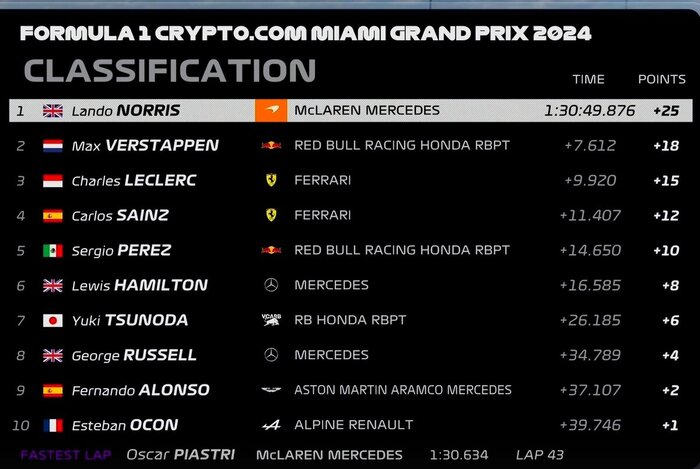The height and width of the screenshot is (469, 700).
Task: Click the McLaren logo in Norris's row
Action: pos(269,111)
